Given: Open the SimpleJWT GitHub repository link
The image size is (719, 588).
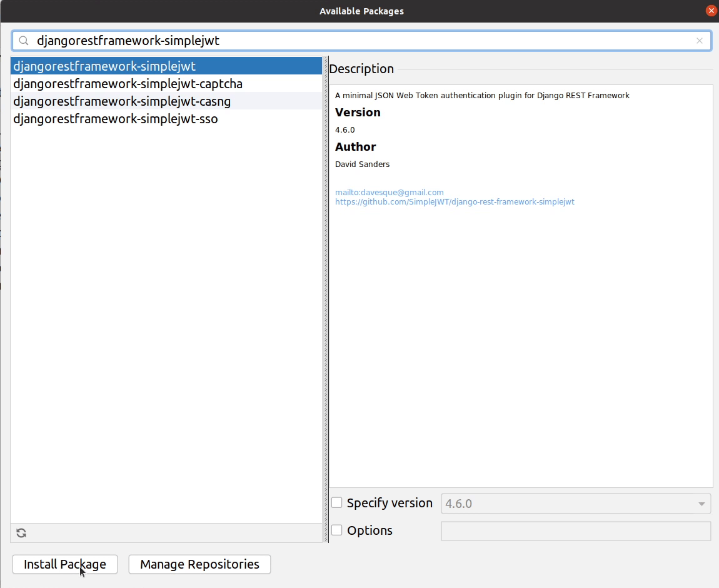Looking at the screenshot, I should pos(455,201).
